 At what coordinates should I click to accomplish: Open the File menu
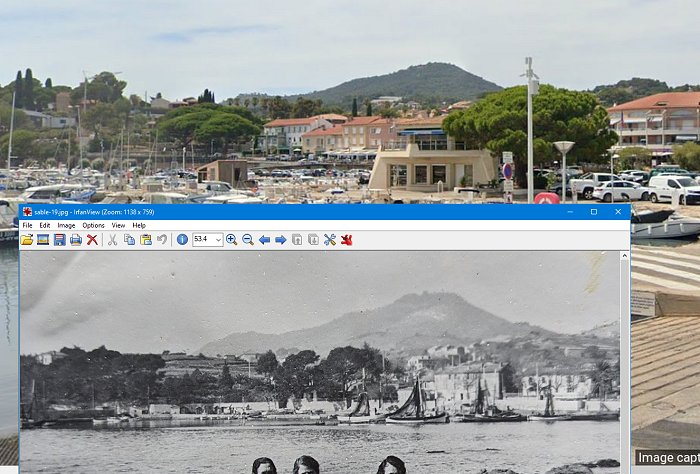tap(27, 225)
